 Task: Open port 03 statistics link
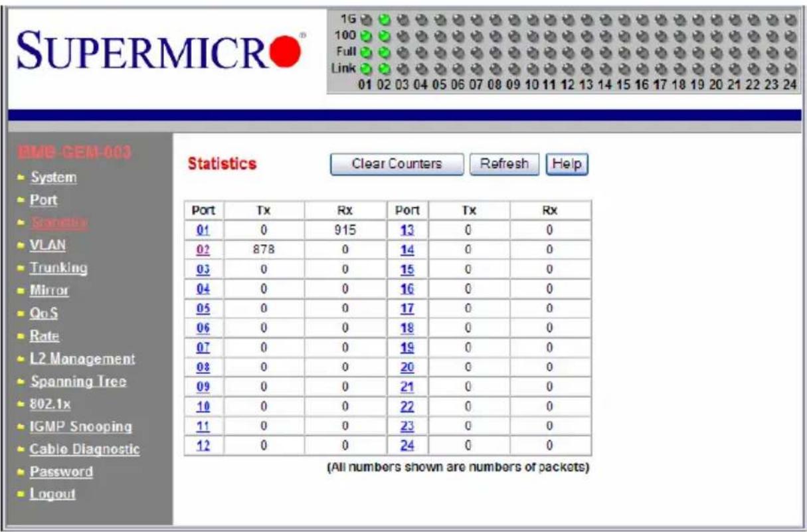pyautogui.click(x=204, y=269)
